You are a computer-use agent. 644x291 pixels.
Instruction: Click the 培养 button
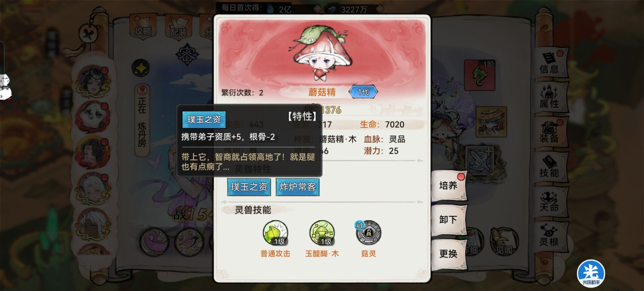click(x=448, y=186)
